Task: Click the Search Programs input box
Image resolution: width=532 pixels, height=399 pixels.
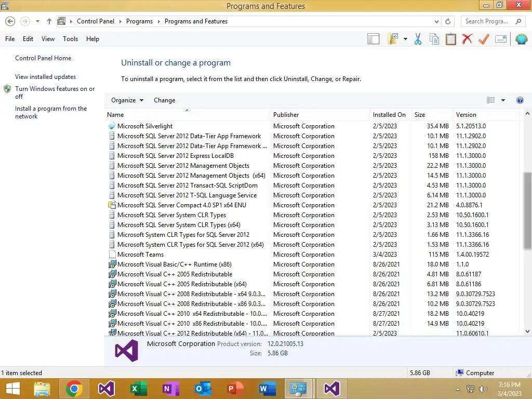Action: click(x=487, y=21)
